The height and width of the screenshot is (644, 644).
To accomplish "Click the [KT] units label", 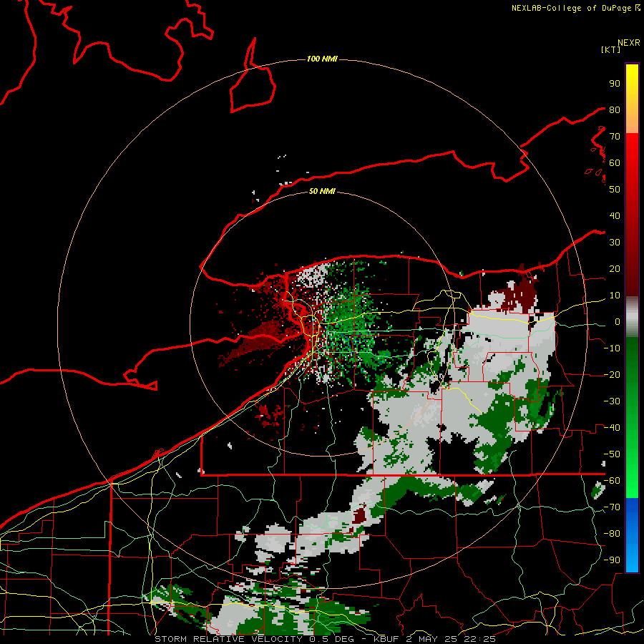I will [611, 49].
